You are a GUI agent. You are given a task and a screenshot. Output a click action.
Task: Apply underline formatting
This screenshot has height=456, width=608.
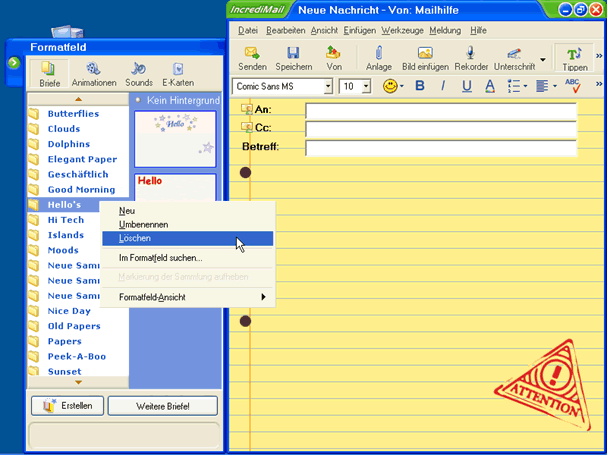tap(467, 86)
